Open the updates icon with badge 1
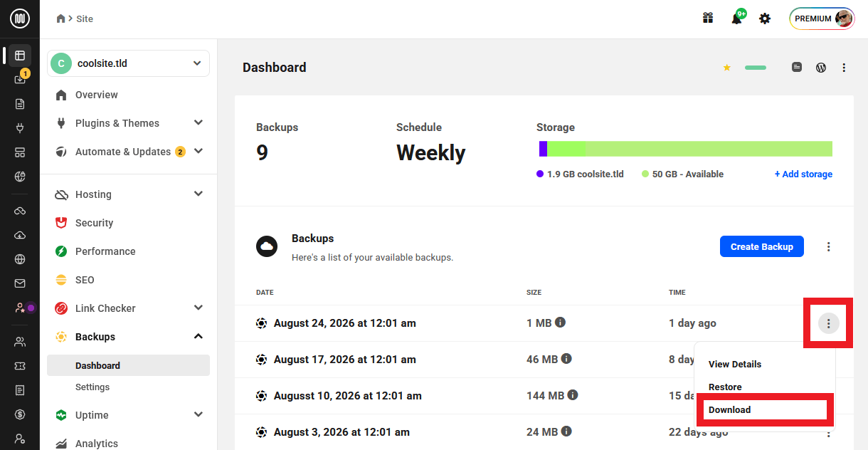This screenshot has height=450, width=868. tap(20, 79)
